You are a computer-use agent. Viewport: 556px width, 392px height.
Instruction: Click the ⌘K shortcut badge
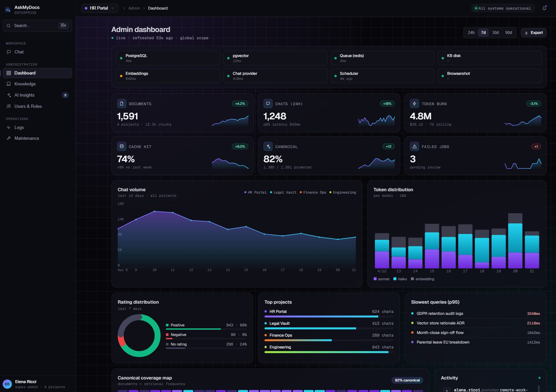(x=63, y=25)
